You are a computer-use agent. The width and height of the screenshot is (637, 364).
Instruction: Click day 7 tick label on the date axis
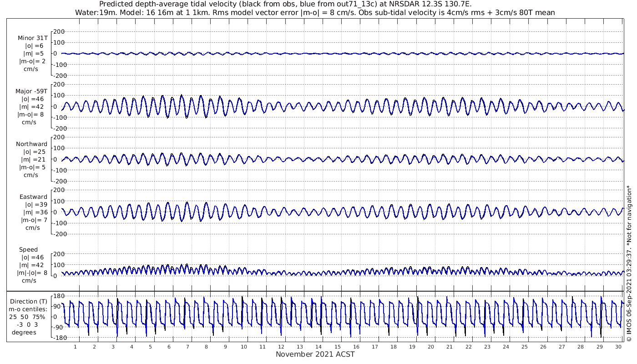187,347
